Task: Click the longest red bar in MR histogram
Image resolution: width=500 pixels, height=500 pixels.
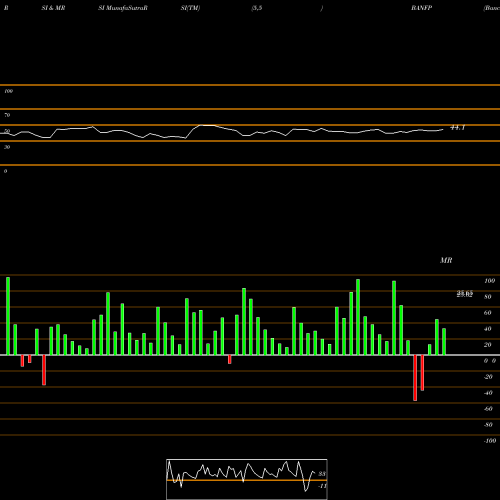Action: pos(415,378)
